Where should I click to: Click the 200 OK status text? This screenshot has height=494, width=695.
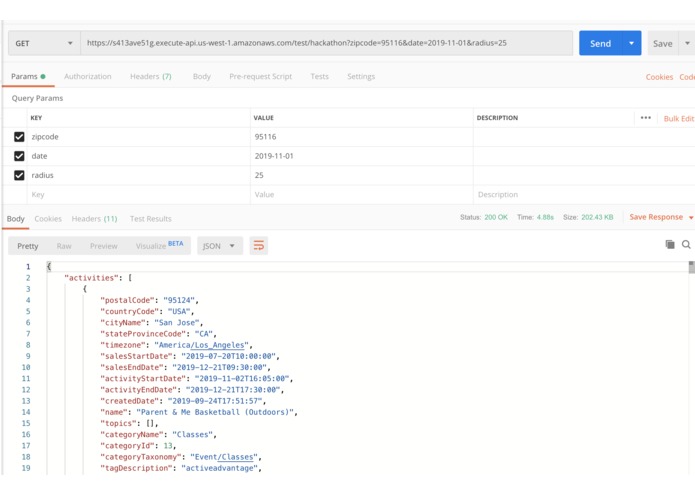[x=496, y=217]
